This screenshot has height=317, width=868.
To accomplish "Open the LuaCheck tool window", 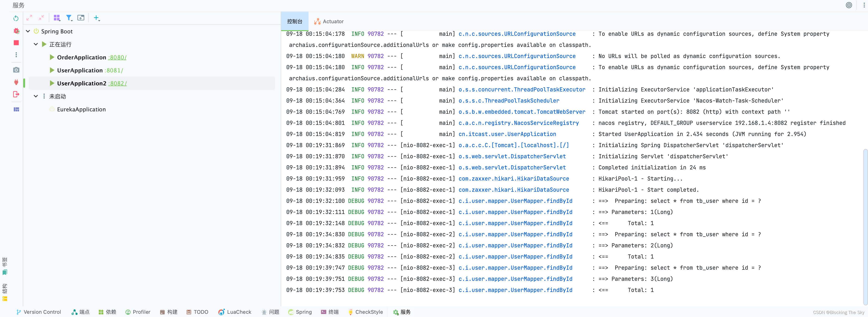I will click(x=235, y=312).
